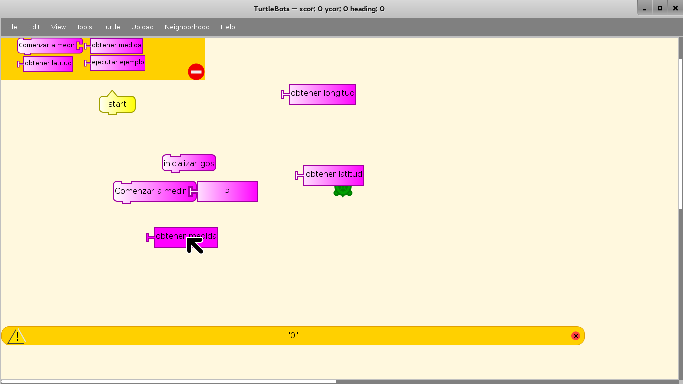Pick 'obtener medida' block from palette
The height and width of the screenshot is (384, 683).
point(114,45)
